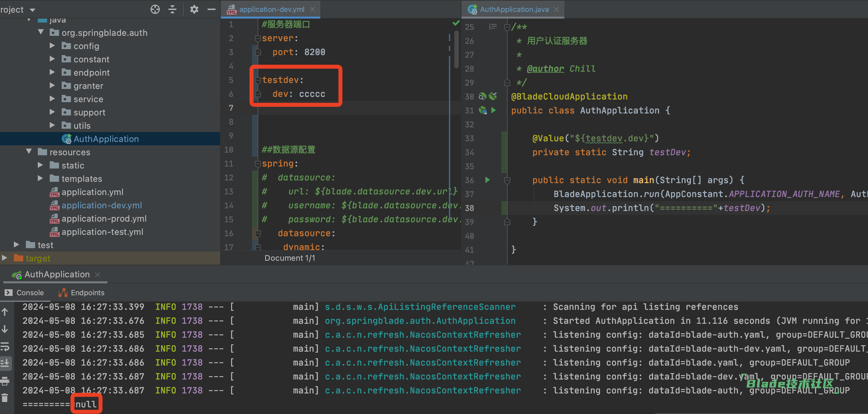868x414 pixels.
Task: Toggle scroll to end in console
Action: tap(5, 364)
